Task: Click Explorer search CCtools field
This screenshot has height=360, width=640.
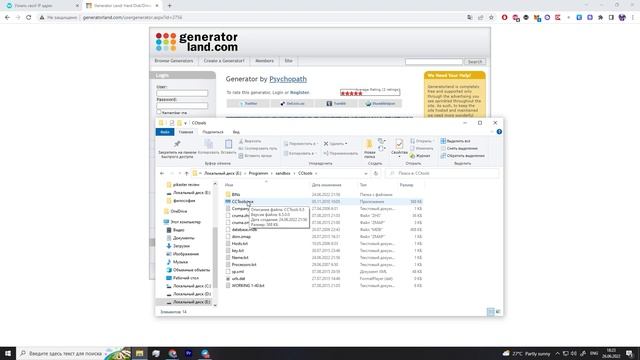Action: [x=441, y=173]
